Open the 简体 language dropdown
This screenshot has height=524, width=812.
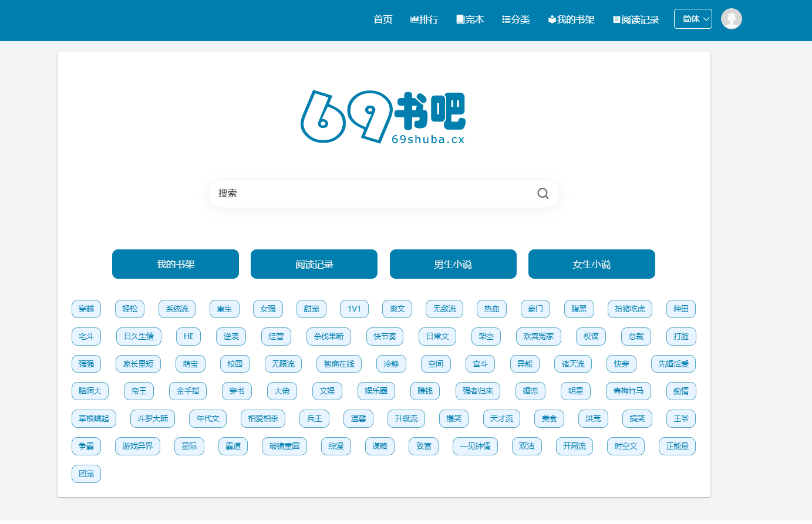(693, 19)
